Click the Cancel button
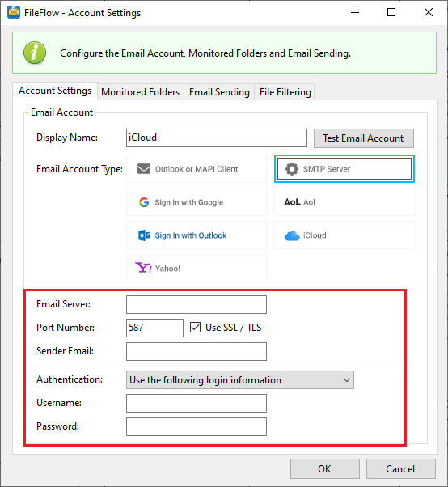Image resolution: width=448 pixels, height=487 pixels. [400, 468]
